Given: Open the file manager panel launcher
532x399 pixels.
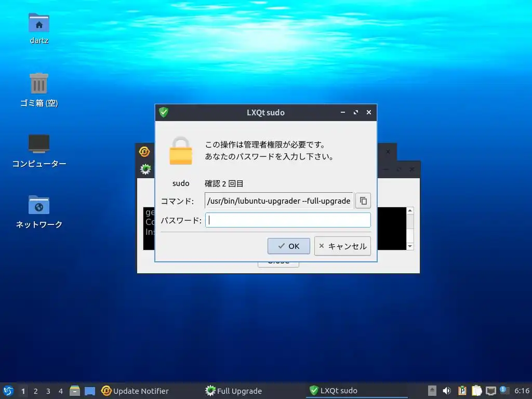Looking at the screenshot, I should (75, 391).
